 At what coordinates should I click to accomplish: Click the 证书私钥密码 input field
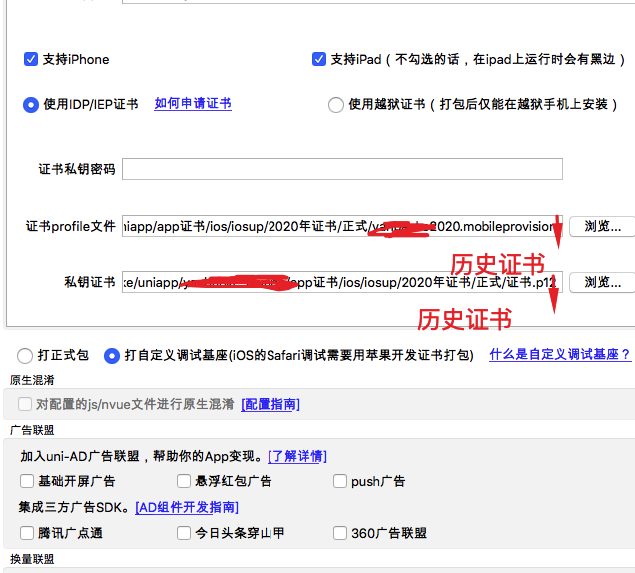click(342, 169)
